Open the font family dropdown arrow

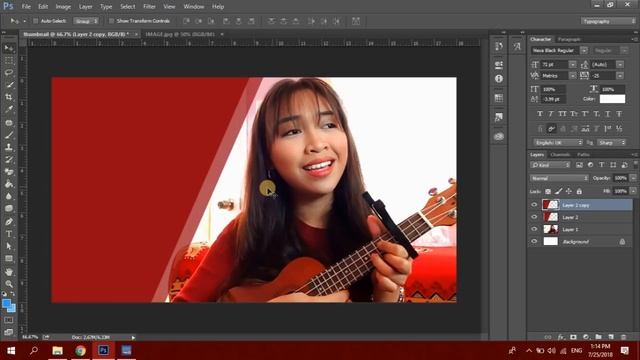584,50
